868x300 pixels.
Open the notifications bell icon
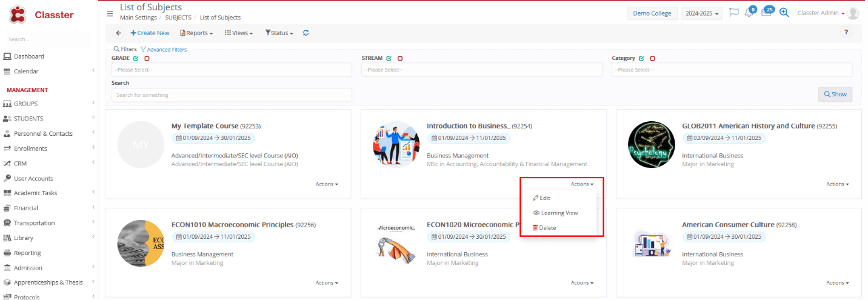749,13
